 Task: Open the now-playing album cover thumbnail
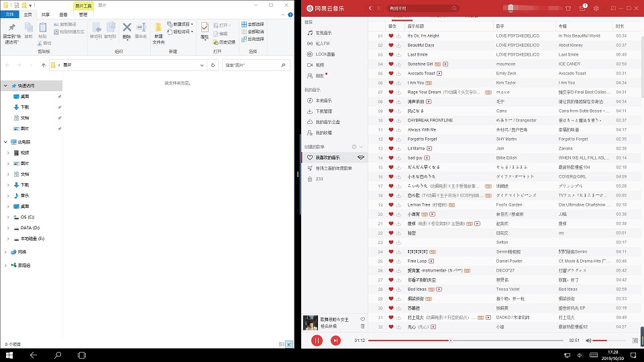pyautogui.click(x=311, y=322)
